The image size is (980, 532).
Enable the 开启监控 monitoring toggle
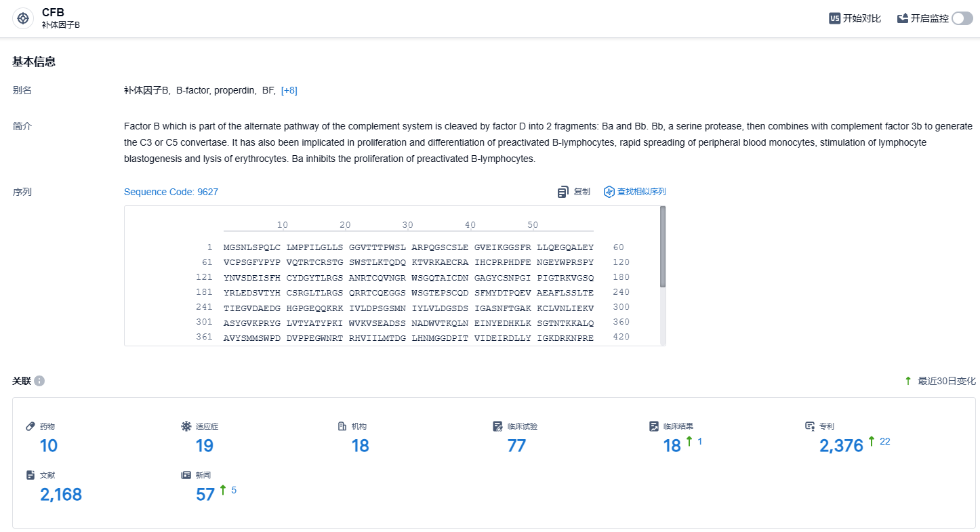[962, 18]
